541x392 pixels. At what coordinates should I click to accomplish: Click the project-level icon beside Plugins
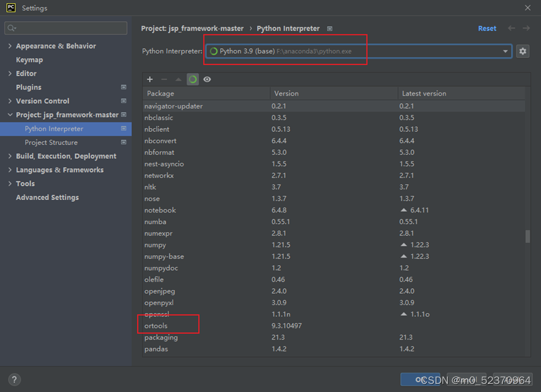pos(123,88)
